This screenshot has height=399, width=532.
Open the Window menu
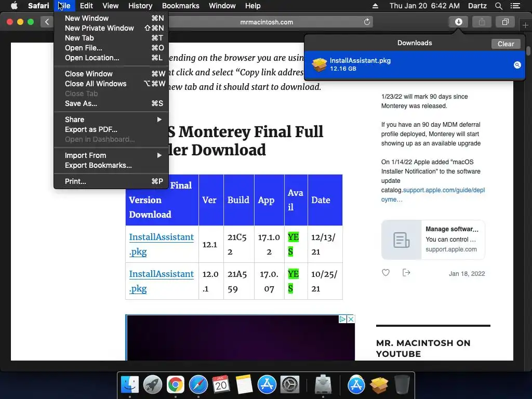pos(222,6)
